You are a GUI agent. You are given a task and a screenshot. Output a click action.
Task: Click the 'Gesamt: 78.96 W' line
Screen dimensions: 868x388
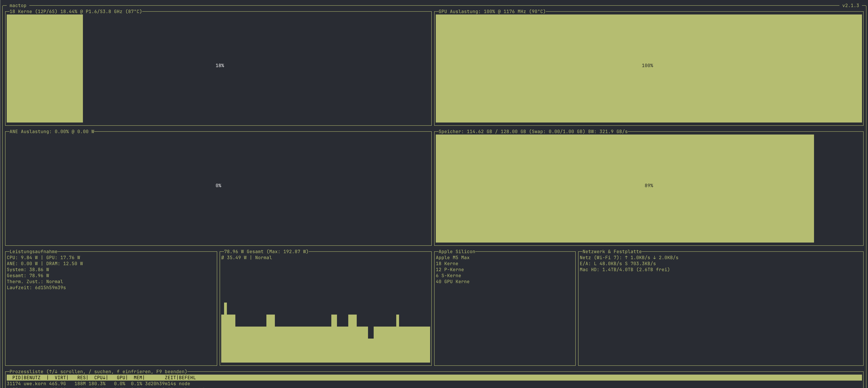point(28,276)
